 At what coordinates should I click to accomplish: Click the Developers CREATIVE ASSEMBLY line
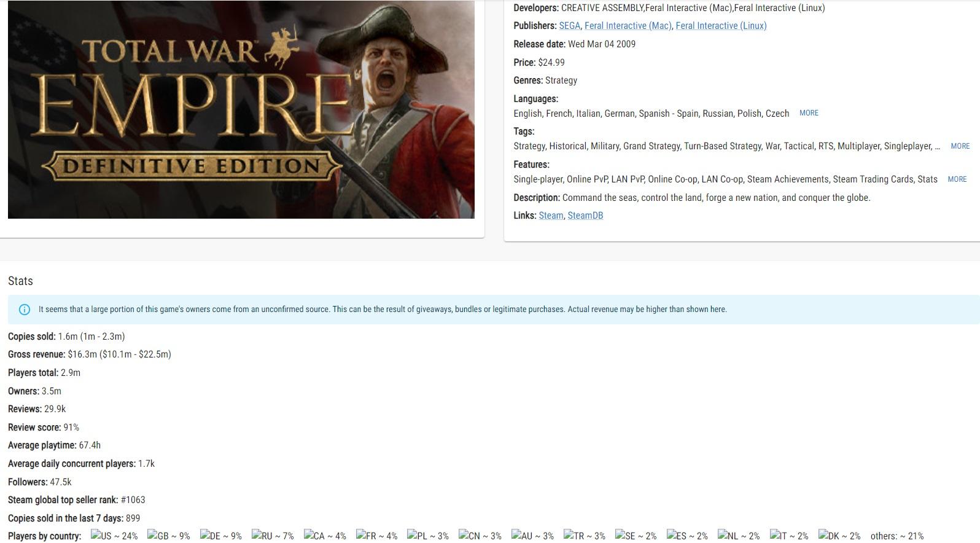point(669,8)
